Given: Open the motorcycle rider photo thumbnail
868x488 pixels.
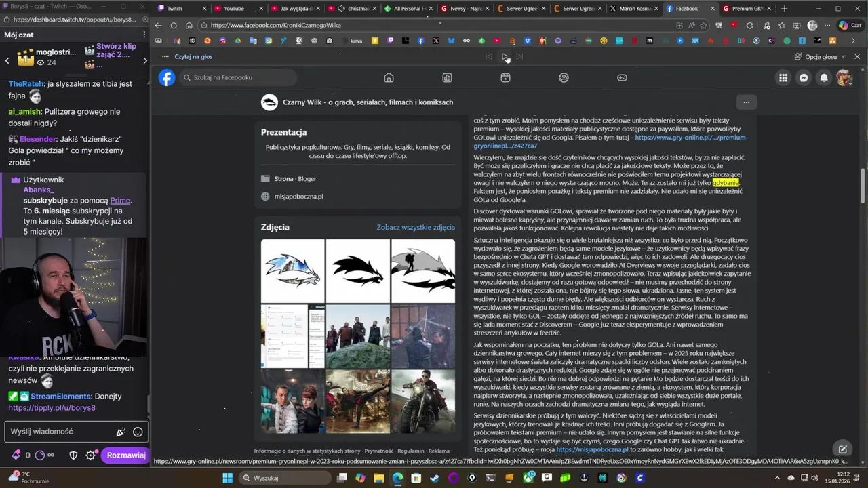Looking at the screenshot, I should coord(423,401).
